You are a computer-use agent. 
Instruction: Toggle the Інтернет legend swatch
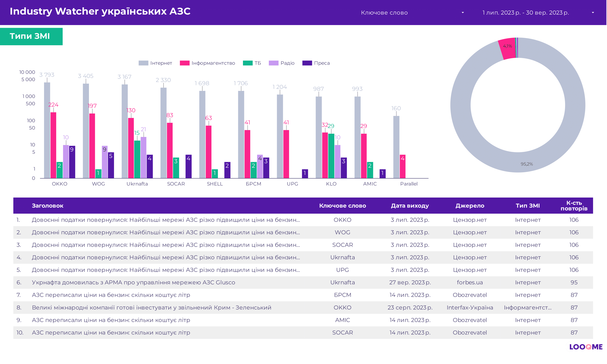pos(143,63)
